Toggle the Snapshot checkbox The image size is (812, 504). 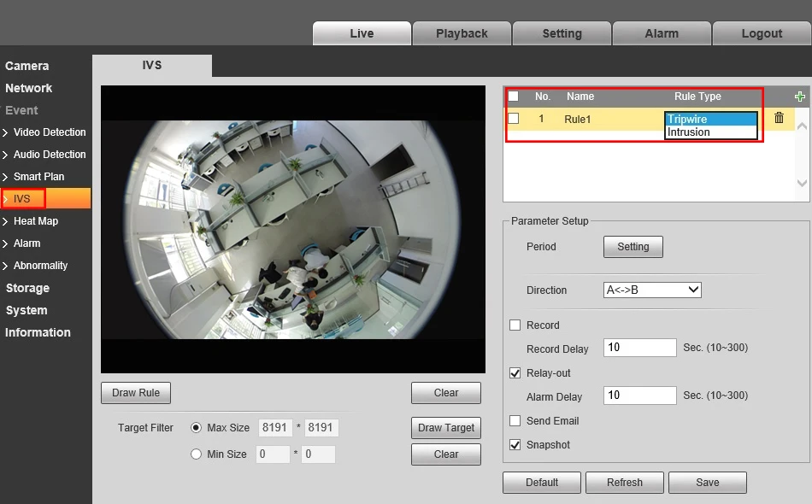click(x=515, y=445)
